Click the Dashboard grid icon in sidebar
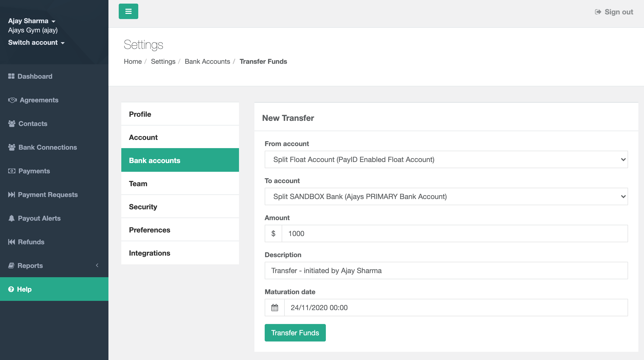This screenshot has height=360, width=644. [x=11, y=76]
